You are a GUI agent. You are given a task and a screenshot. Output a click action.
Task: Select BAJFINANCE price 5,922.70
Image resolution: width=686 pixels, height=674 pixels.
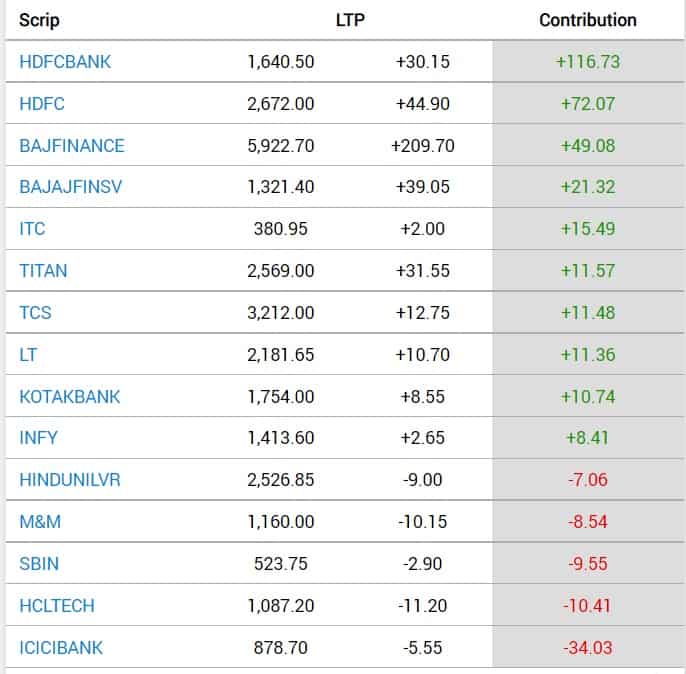pos(281,146)
